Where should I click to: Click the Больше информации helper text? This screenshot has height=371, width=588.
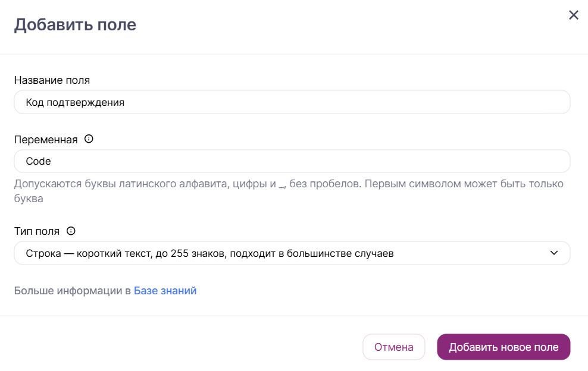pos(70,290)
